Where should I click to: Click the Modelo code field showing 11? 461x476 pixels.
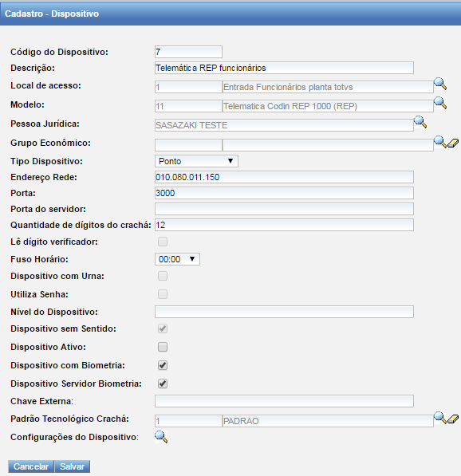pyautogui.click(x=188, y=106)
